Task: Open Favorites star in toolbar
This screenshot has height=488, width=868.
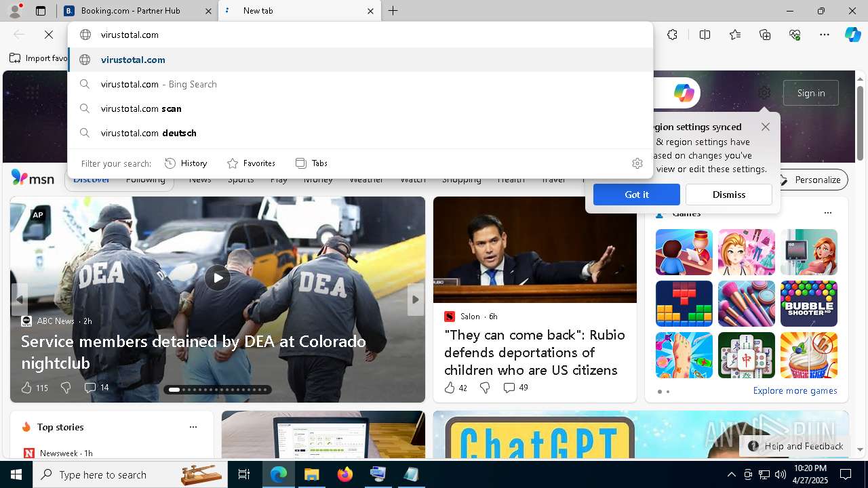Action: click(x=735, y=35)
